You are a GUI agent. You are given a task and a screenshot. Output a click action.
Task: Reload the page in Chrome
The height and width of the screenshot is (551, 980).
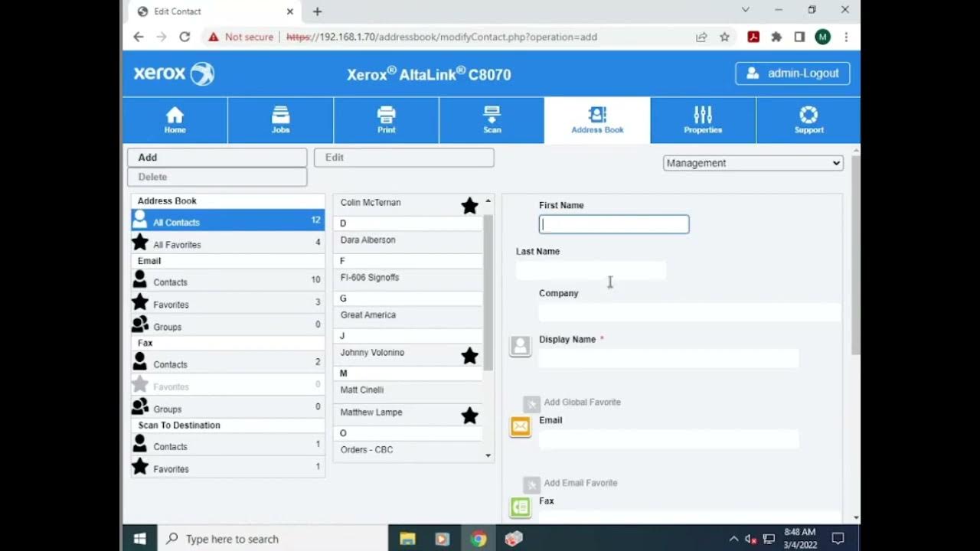pos(185,37)
